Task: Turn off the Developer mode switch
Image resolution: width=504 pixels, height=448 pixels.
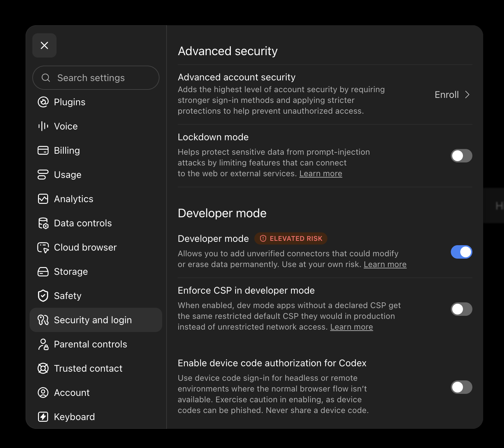Action: [x=461, y=252]
